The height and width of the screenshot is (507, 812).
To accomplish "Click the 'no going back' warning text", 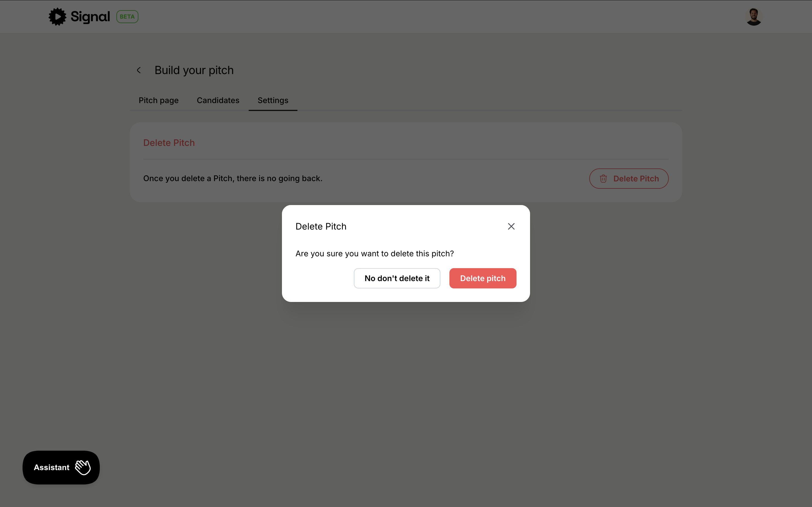I will [233, 178].
